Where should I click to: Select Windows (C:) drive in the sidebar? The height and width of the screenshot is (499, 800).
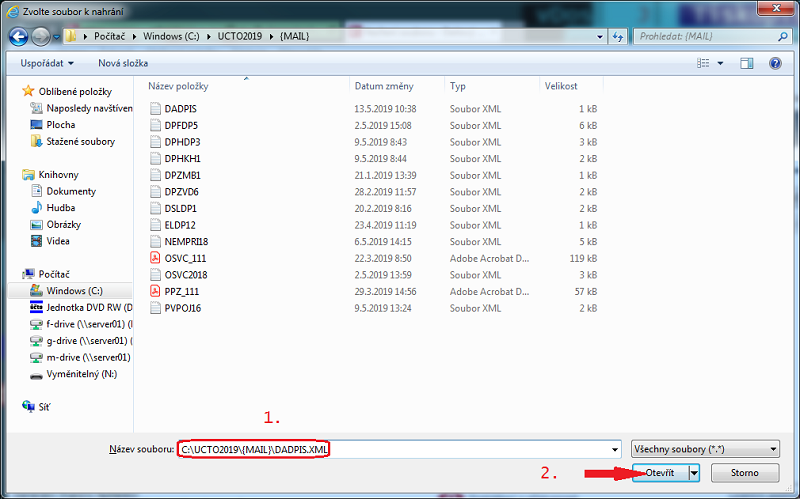click(74, 291)
